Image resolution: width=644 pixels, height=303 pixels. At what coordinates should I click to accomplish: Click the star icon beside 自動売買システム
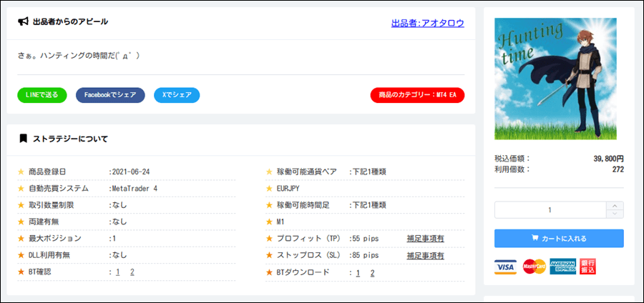(x=21, y=188)
